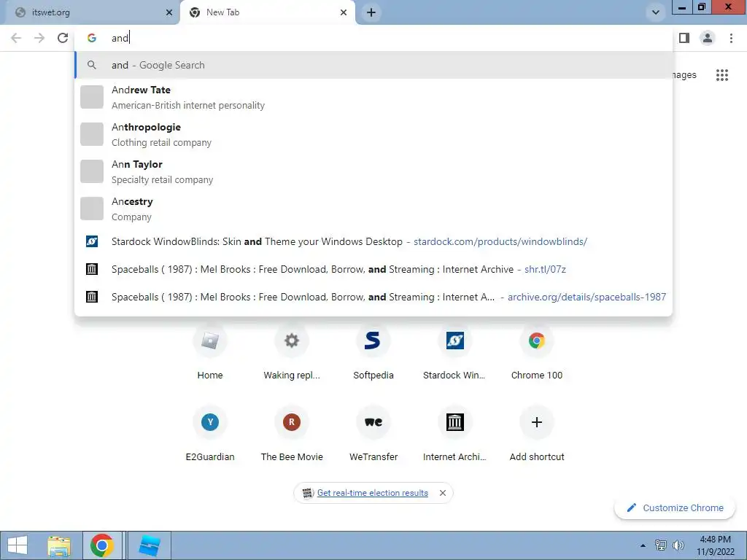Pick the Ann Taylor suggestion
This screenshot has width=747, height=560.
pos(373,171)
